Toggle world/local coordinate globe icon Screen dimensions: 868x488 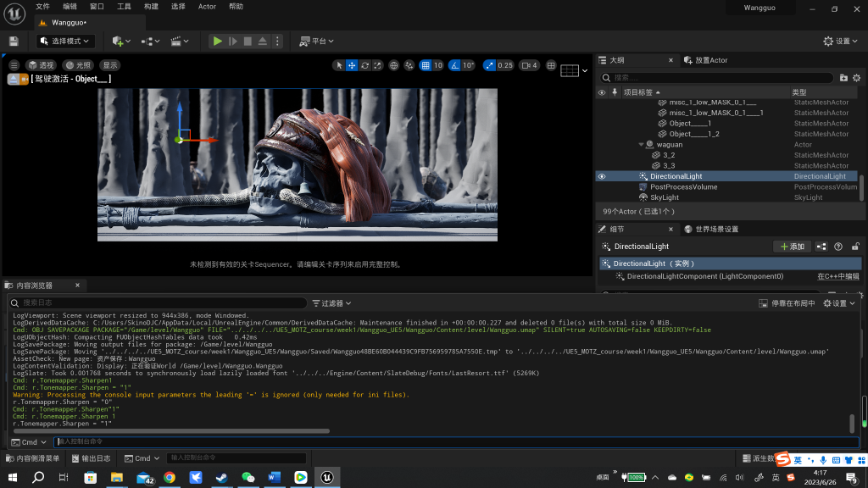pyautogui.click(x=393, y=65)
